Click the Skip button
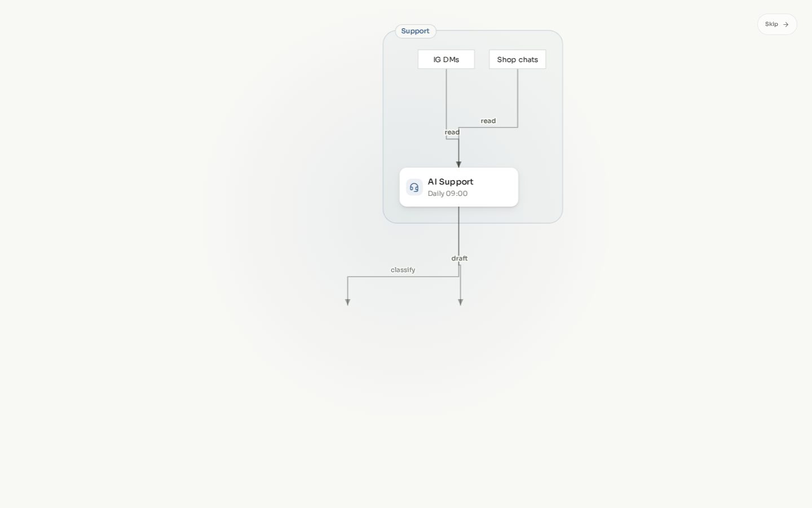 776,24
